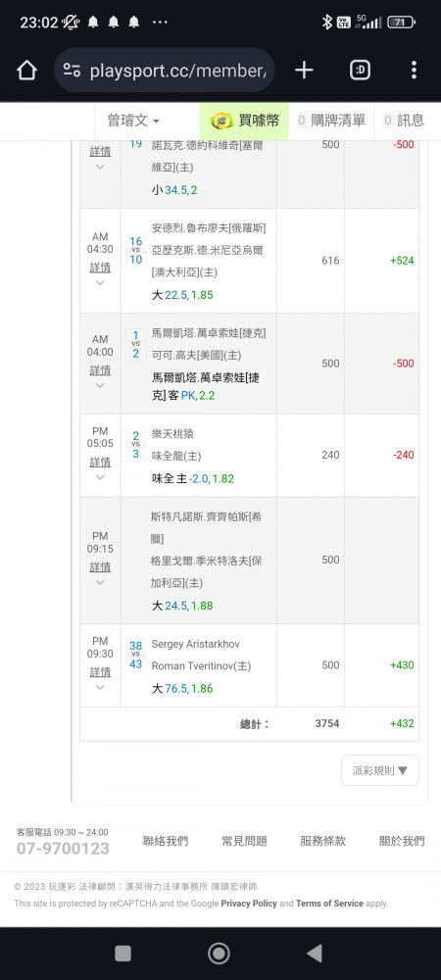This screenshot has height=980, width=441.
Task: Expand chevron under PM 05:05 match
Action: click(x=100, y=477)
